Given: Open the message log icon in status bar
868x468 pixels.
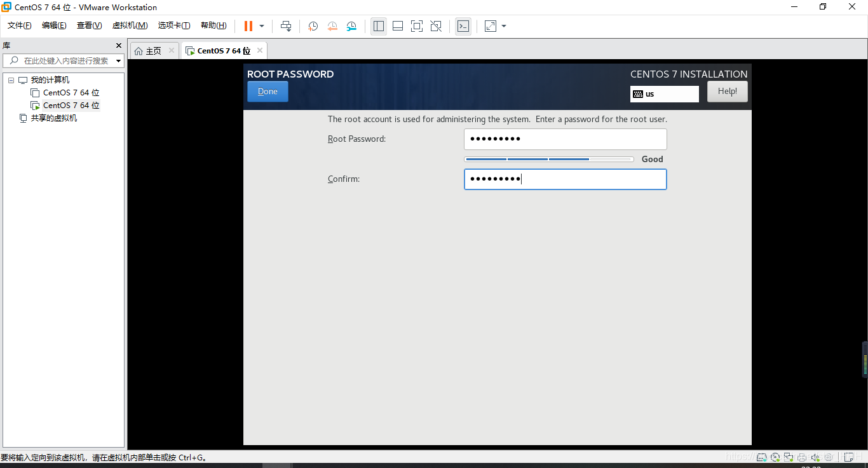Looking at the screenshot, I should pos(848,457).
